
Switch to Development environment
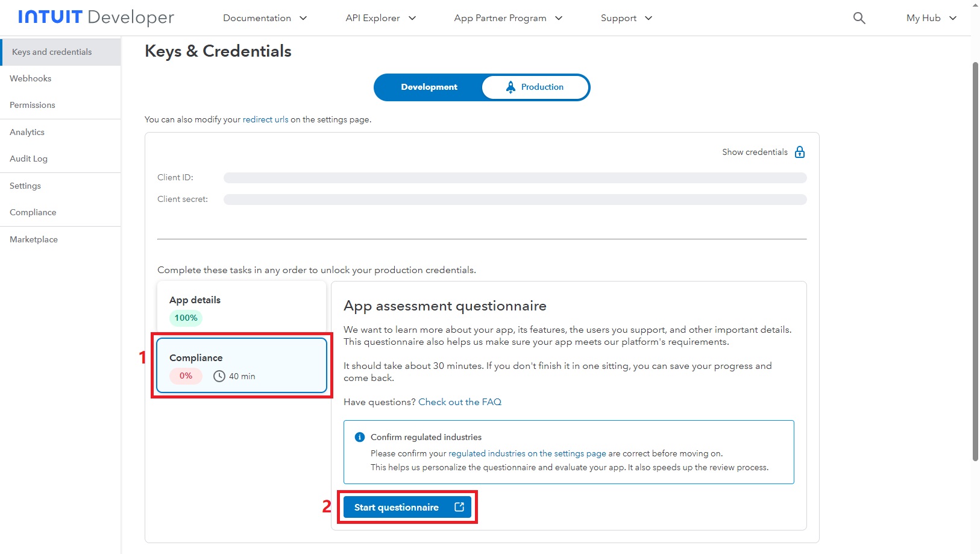point(429,87)
